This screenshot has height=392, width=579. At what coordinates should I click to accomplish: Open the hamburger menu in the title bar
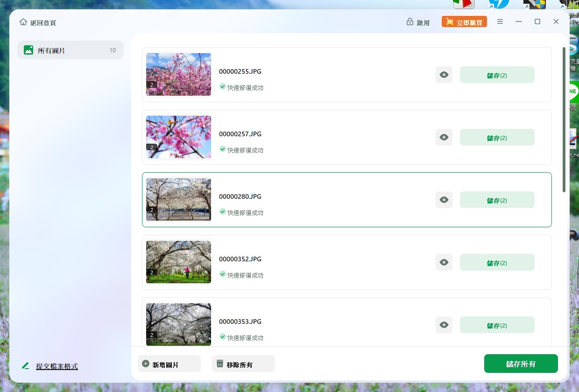click(x=500, y=22)
